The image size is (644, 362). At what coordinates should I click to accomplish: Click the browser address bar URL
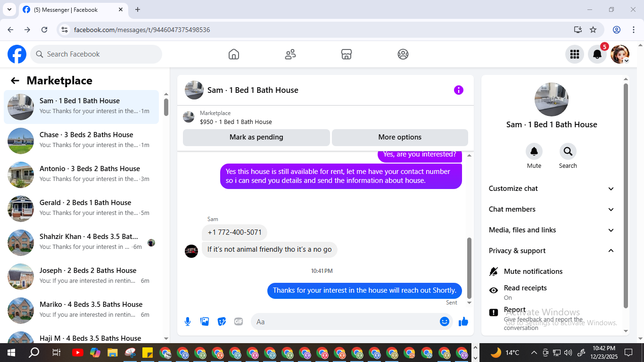click(x=142, y=30)
